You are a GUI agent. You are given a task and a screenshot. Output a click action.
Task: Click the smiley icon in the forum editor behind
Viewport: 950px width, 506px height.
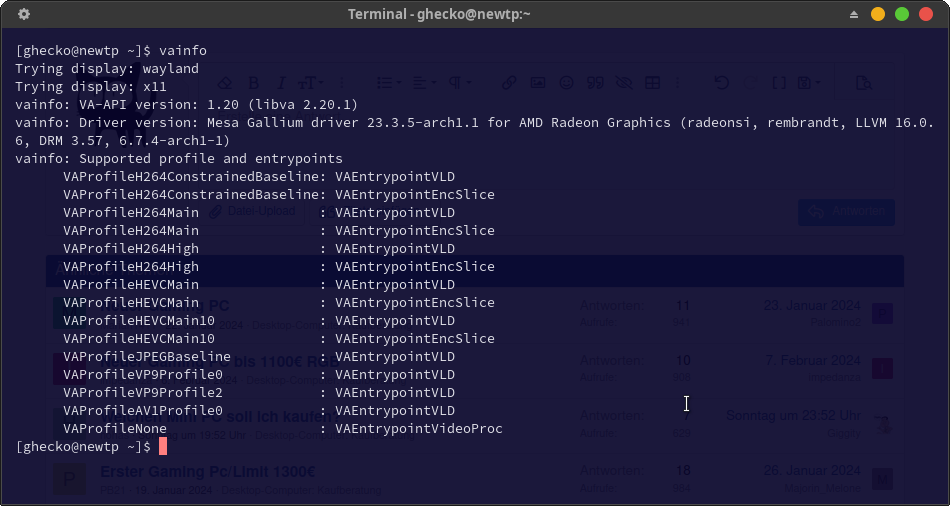(566, 83)
